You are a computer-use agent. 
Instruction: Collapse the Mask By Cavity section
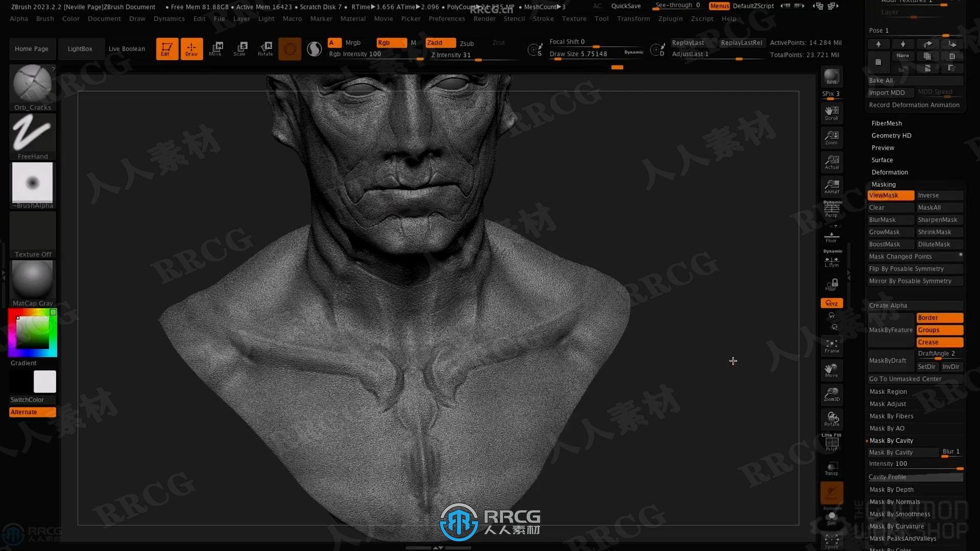891,441
